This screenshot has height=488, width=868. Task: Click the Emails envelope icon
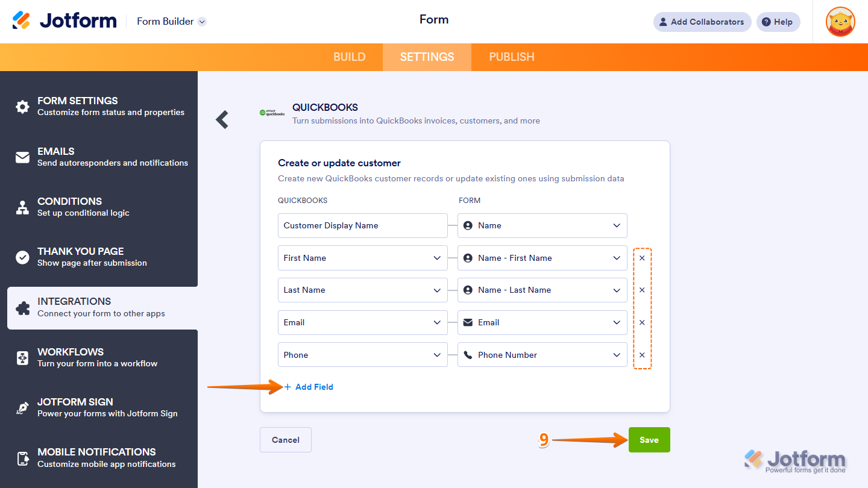(x=22, y=157)
